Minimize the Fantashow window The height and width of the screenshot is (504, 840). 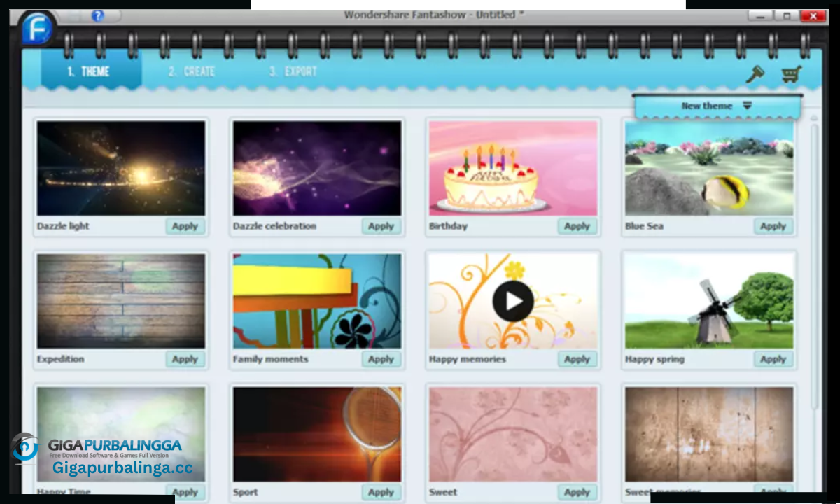coord(759,15)
